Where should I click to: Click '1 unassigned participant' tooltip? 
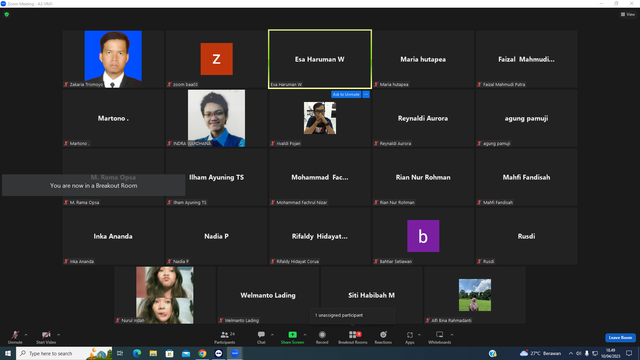point(353,315)
